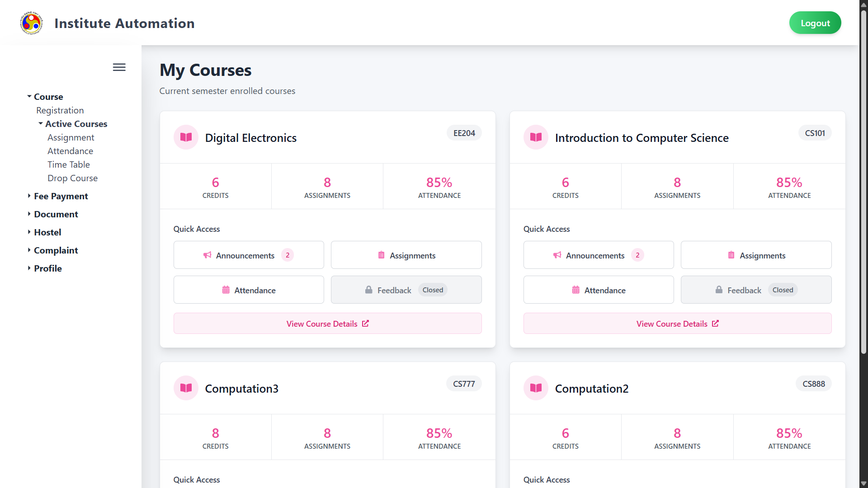Click the Digital Electronics course title
The height and width of the screenshot is (488, 868).
(251, 138)
